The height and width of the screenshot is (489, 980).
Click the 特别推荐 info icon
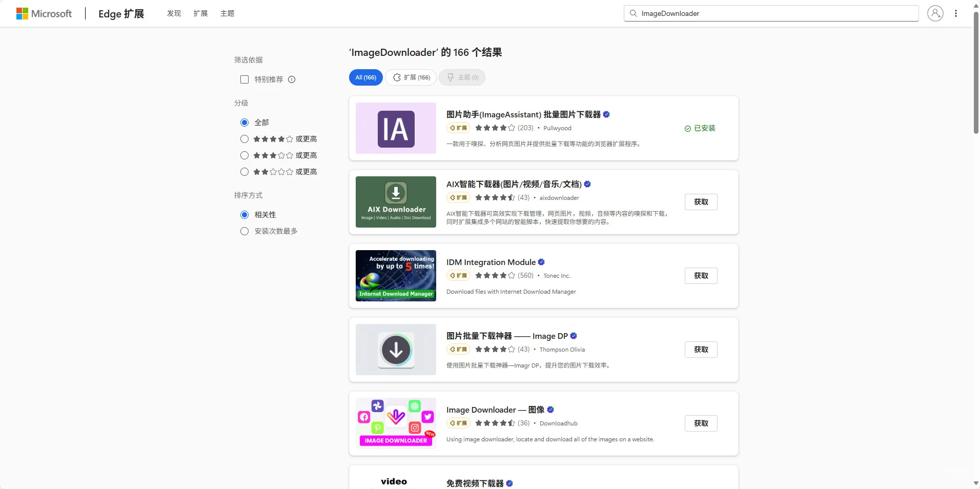pos(291,79)
